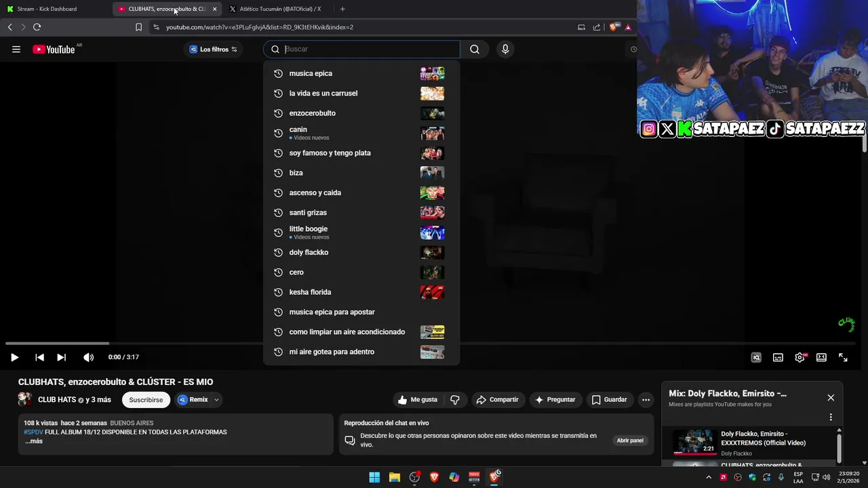Viewport: 868px width, 488px height.
Task: Close the CLUBHATS YouTube tab
Action: click(214, 9)
